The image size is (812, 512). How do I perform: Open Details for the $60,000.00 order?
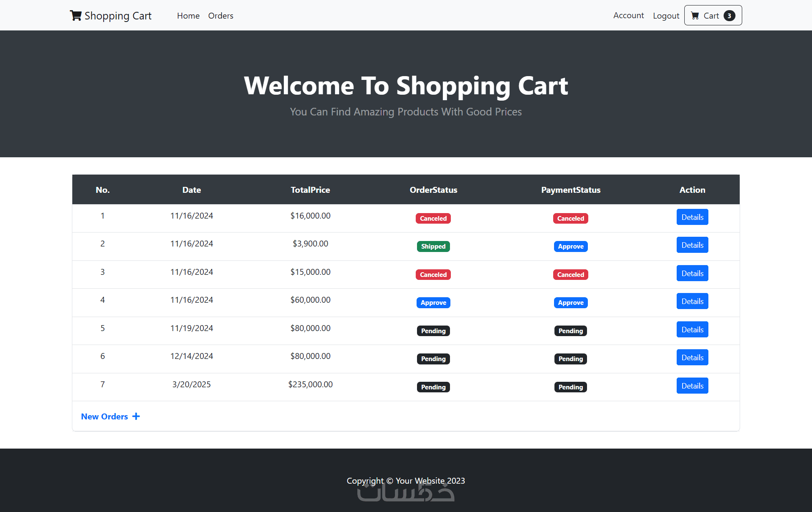[692, 301]
